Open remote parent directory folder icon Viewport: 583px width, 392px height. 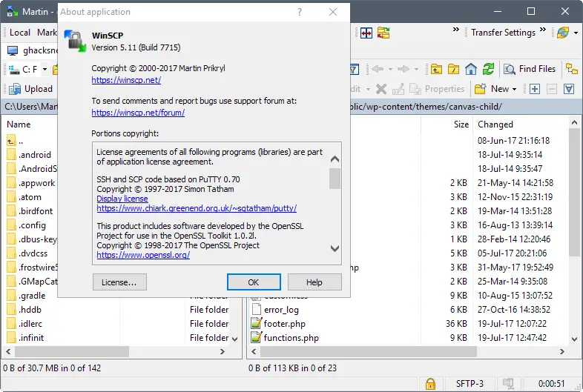tap(436, 69)
